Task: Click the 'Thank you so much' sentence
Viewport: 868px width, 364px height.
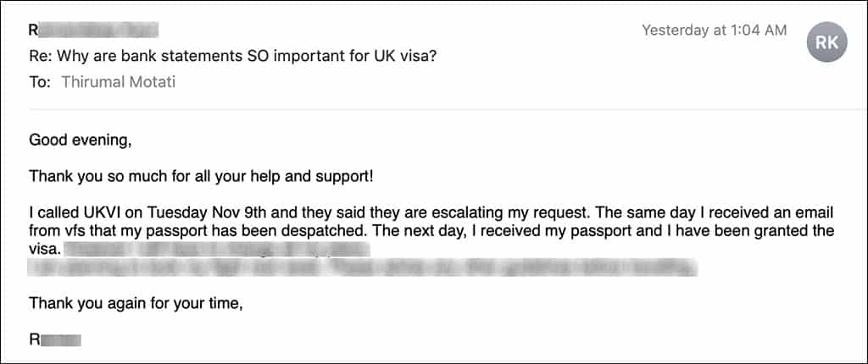Action: pyautogui.click(x=202, y=176)
